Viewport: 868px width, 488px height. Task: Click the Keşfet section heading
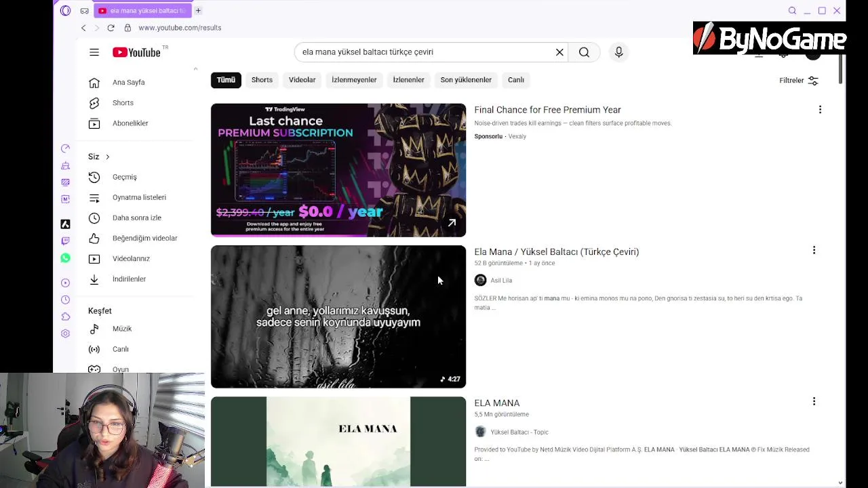tap(100, 310)
